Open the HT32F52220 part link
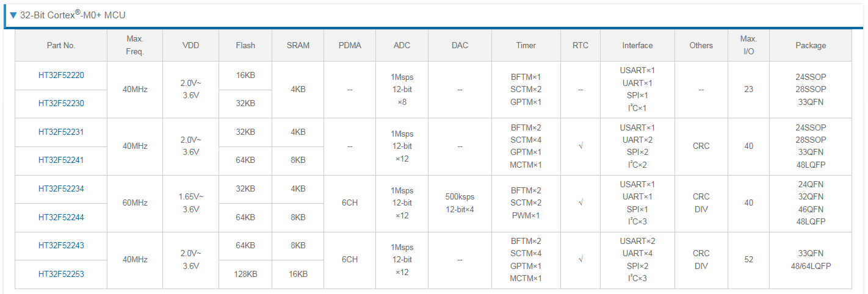This screenshot has height=294, width=868. point(61,76)
